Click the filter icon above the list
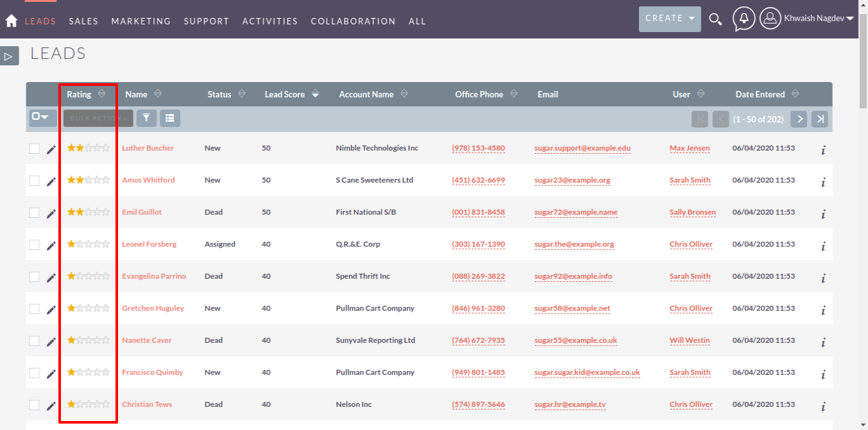The height and width of the screenshot is (430, 868). [x=147, y=118]
